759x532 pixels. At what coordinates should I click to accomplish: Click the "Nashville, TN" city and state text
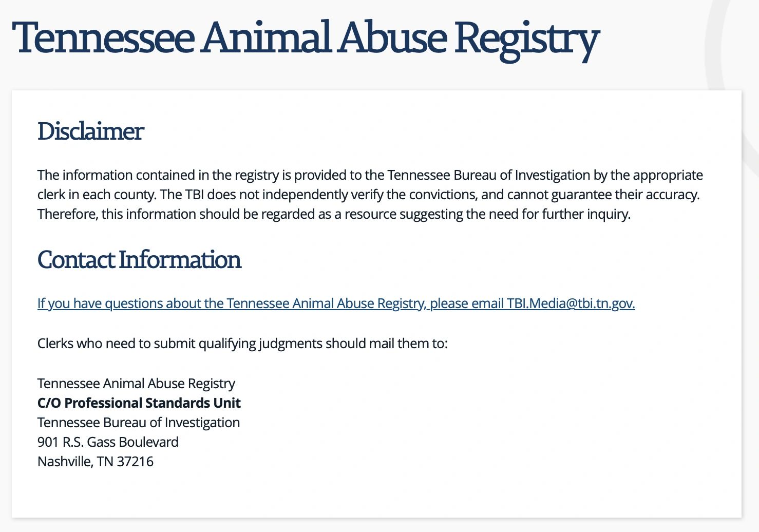[x=75, y=462]
